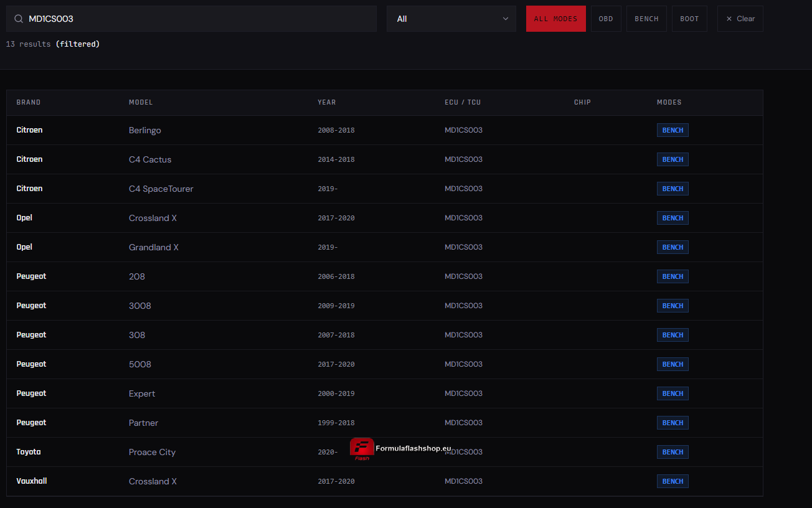Click the ECU / TCU column header
812x508 pixels.
pyautogui.click(x=463, y=102)
